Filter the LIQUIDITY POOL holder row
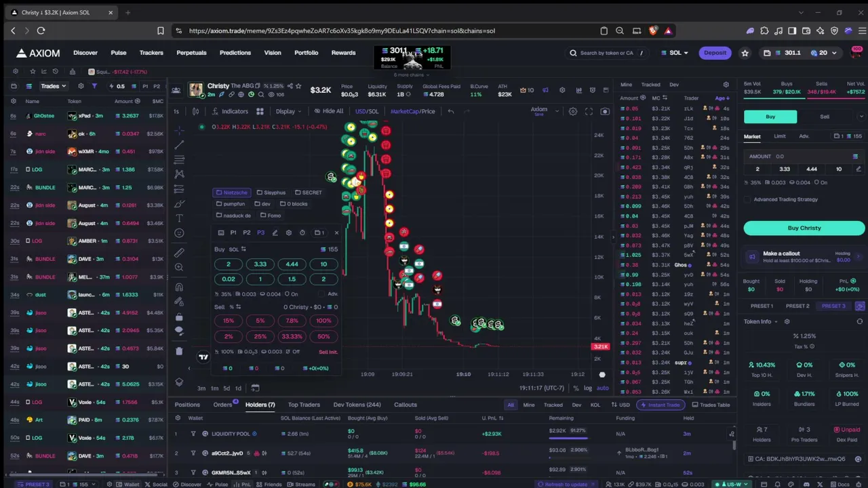The image size is (868, 488). [193, 434]
